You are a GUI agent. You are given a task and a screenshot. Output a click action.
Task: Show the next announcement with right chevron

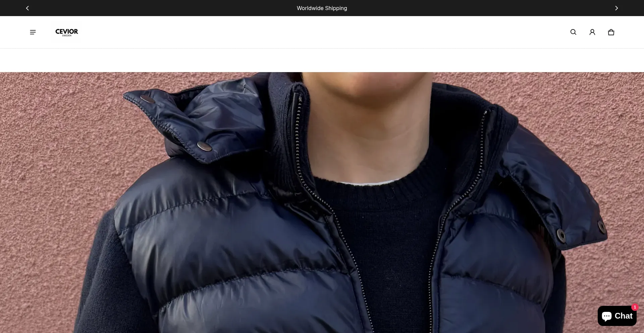[616, 8]
